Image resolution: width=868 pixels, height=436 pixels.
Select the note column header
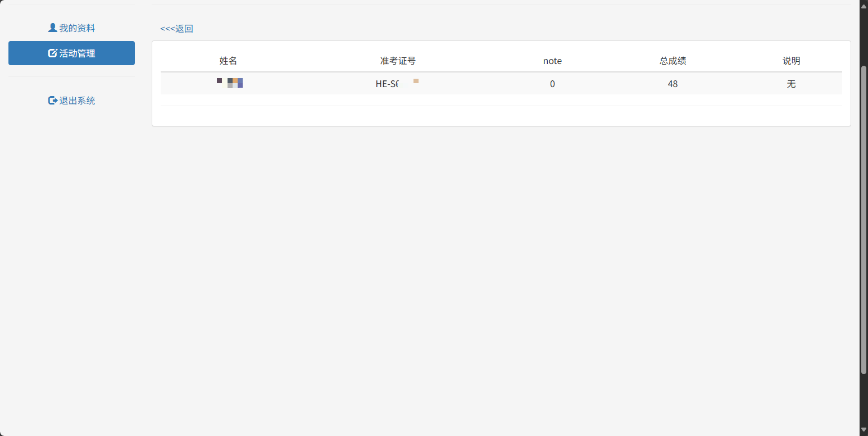[x=552, y=61]
